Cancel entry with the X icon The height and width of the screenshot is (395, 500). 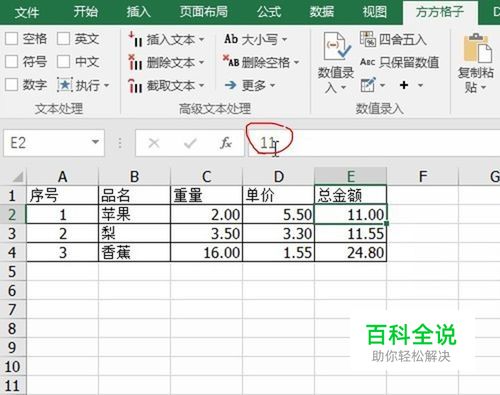coord(154,143)
